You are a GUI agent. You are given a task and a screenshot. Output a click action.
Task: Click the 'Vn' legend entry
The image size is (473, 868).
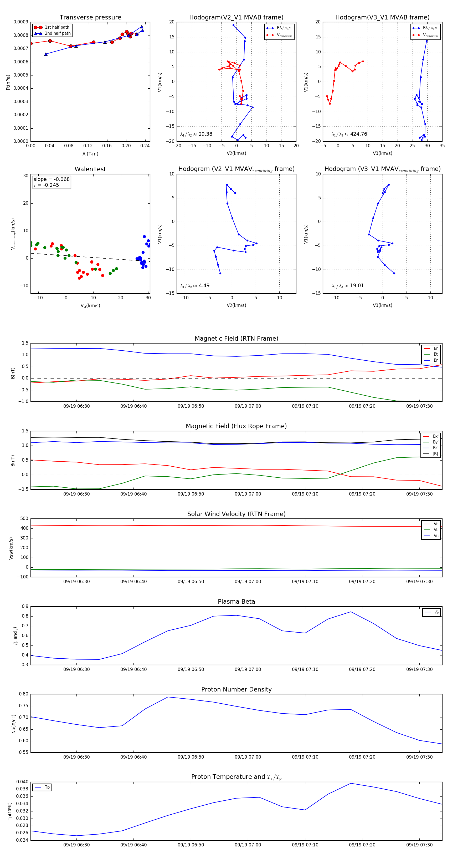(431, 536)
